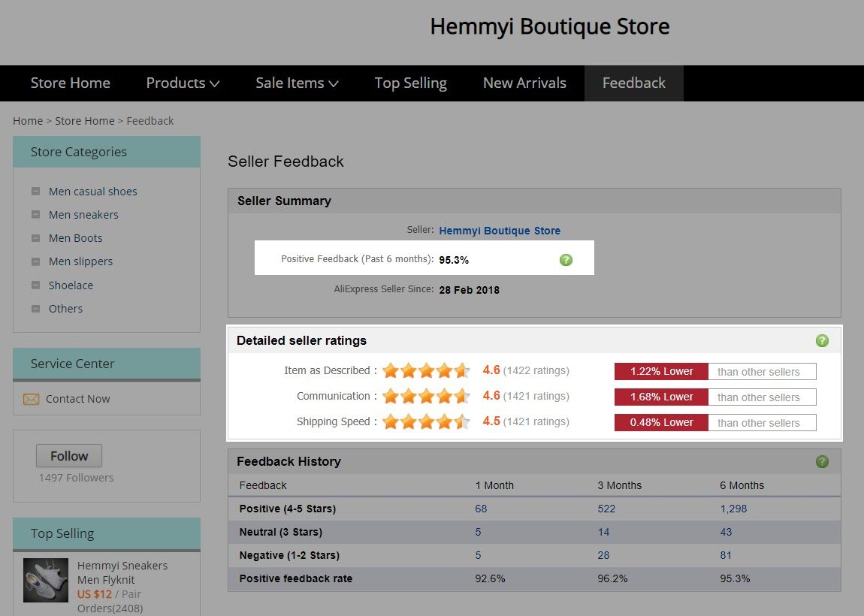Collapse the Men casual shoes category icon
Image resolution: width=864 pixels, height=616 pixels.
(36, 192)
